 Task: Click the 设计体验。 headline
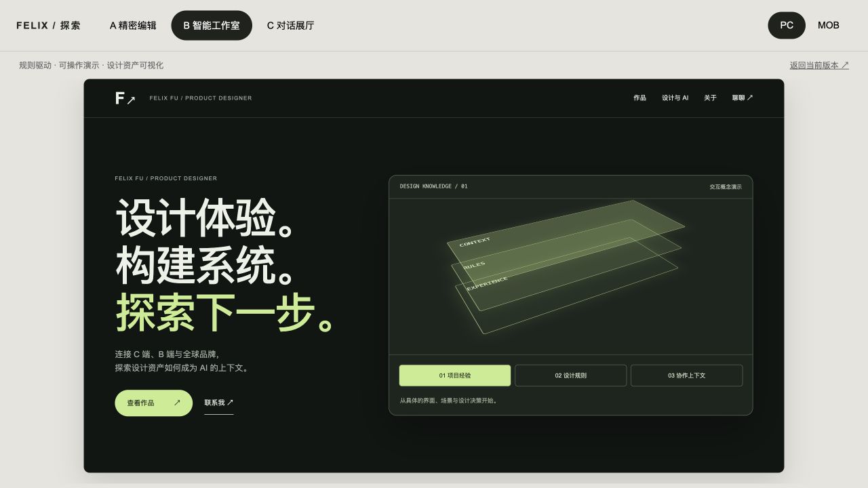pyautogui.click(x=206, y=218)
